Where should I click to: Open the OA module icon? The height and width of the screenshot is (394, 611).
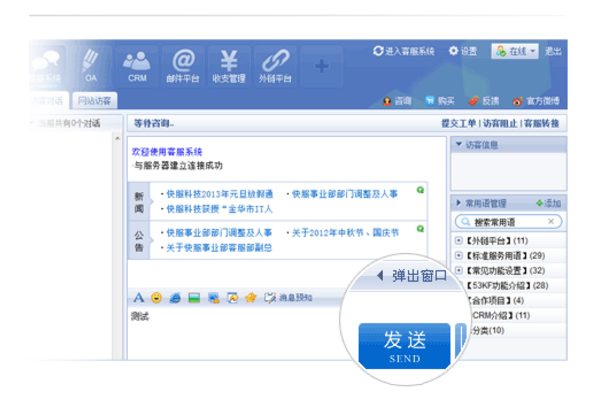91,65
